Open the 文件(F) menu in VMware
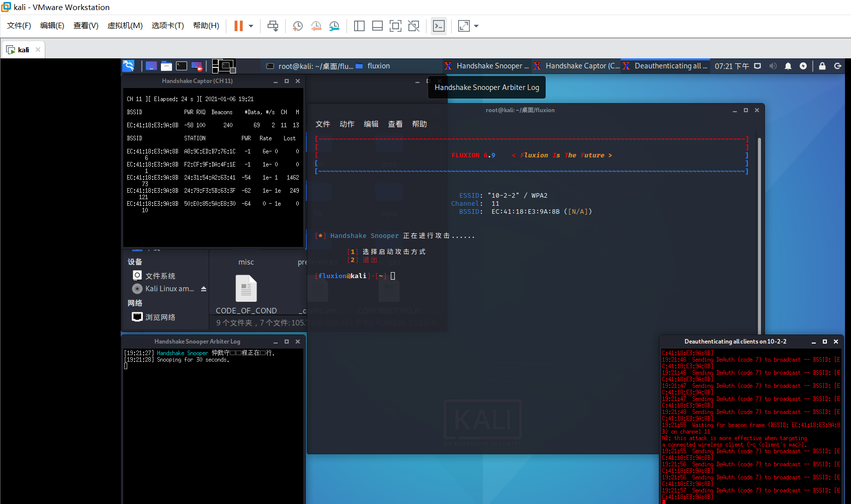 tap(19, 26)
